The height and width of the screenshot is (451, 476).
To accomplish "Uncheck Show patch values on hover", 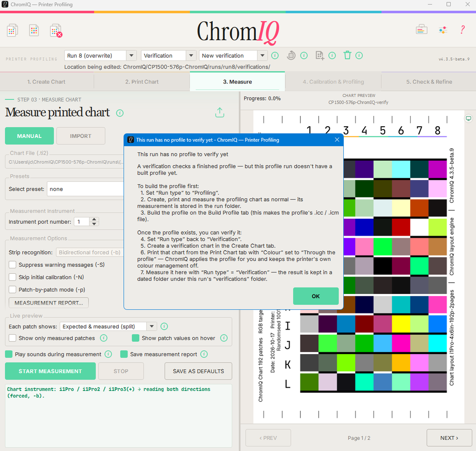I will 136,338.
